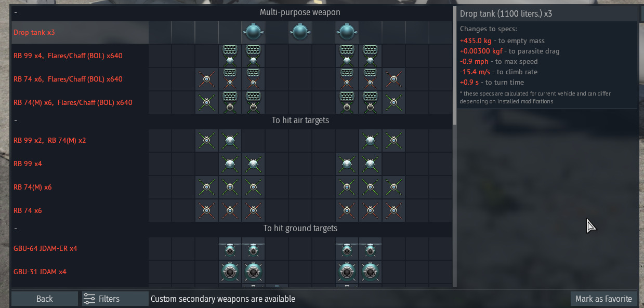
Task: Click the leftmost drop tank icon
Action: (253, 32)
